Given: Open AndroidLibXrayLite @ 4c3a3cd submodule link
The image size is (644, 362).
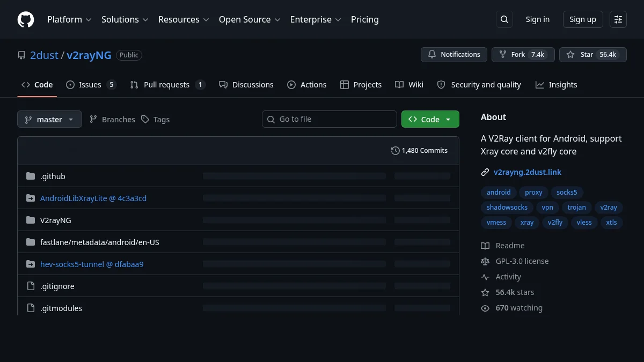Looking at the screenshot, I should (x=93, y=198).
